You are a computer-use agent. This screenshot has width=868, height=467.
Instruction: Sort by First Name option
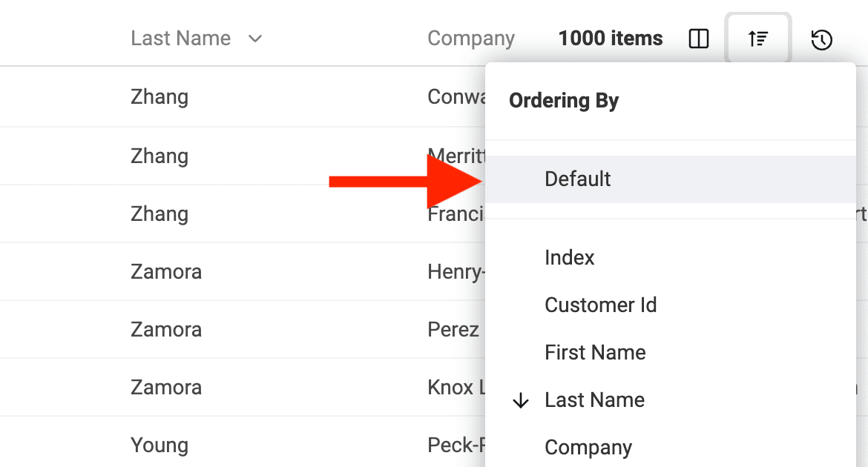pos(595,353)
